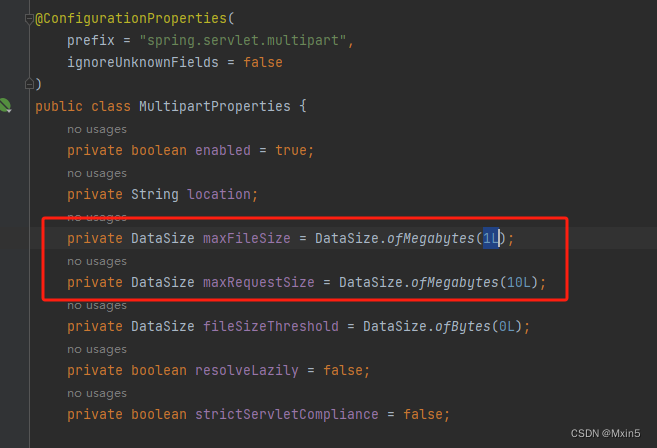This screenshot has width=657, height=448.
Task: Click 'no usages' hint above strictServletCompliance
Action: [x=97, y=394]
